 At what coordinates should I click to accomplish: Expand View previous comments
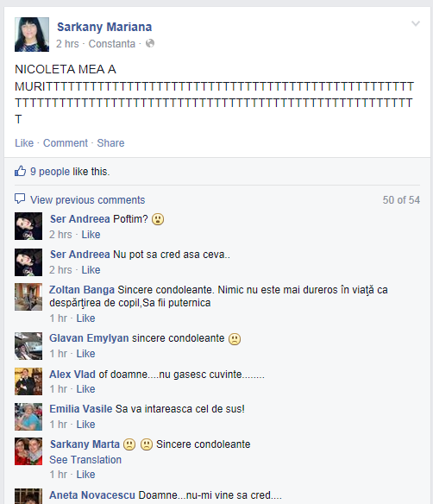(x=88, y=200)
